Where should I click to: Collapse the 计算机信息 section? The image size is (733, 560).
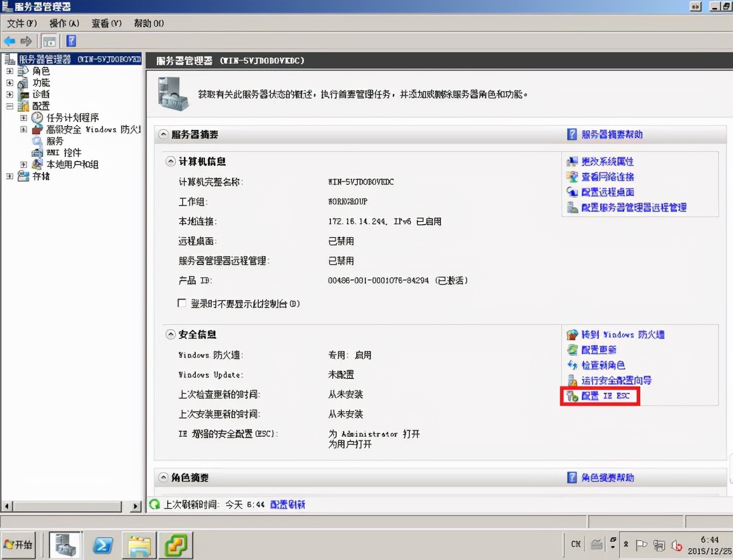pos(170,161)
